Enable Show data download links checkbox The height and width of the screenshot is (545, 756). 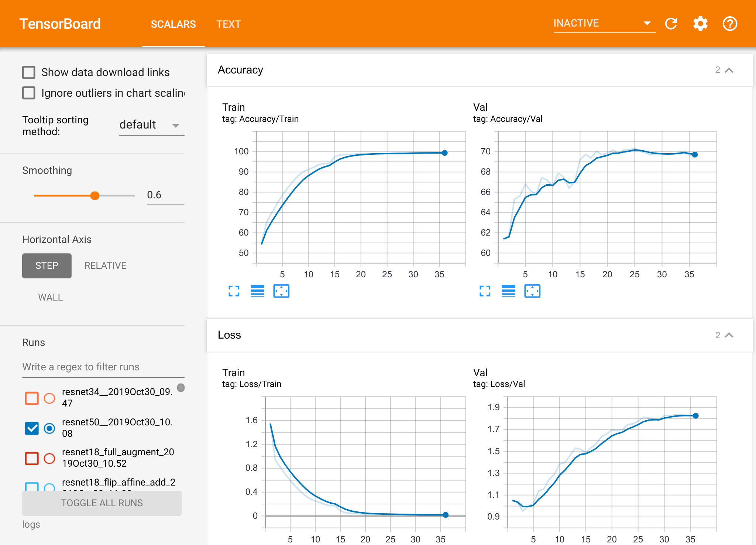(29, 72)
